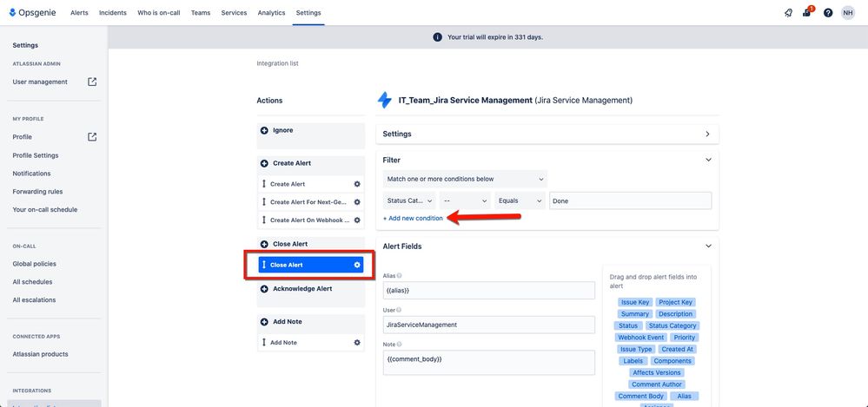Screen dimensions: 868x407
Task: Select the Comment Author field tag
Action: (x=657, y=384)
